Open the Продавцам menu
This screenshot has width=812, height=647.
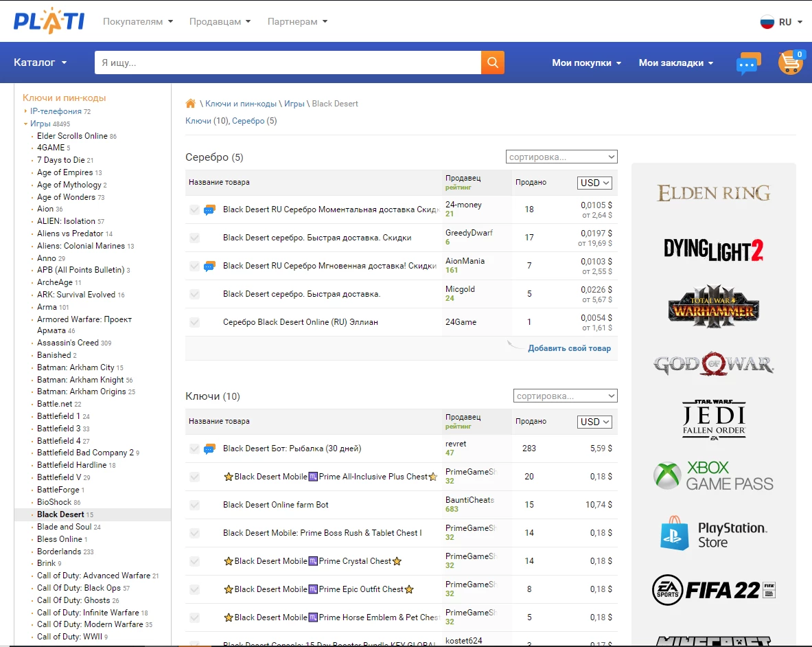220,22
